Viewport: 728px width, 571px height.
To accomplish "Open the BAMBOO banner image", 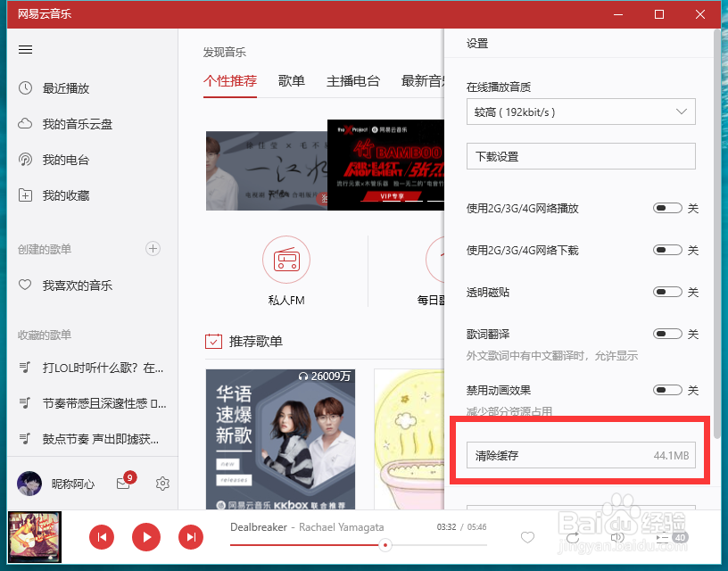I will pyautogui.click(x=385, y=165).
